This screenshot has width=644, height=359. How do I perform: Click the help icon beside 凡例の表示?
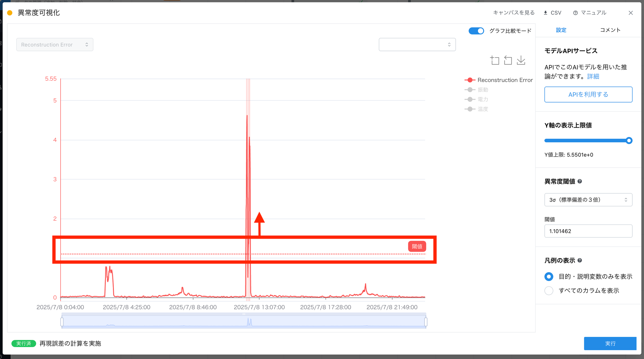[580, 260]
